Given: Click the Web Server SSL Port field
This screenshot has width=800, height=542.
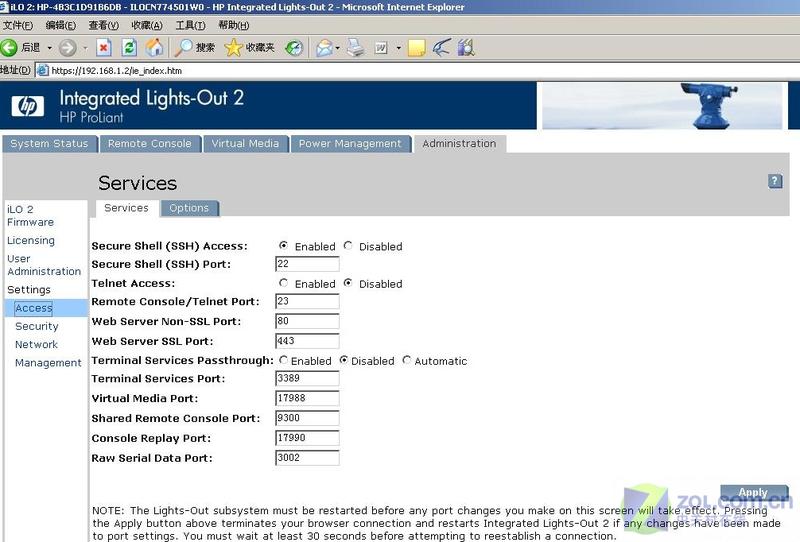Looking at the screenshot, I should click(307, 341).
